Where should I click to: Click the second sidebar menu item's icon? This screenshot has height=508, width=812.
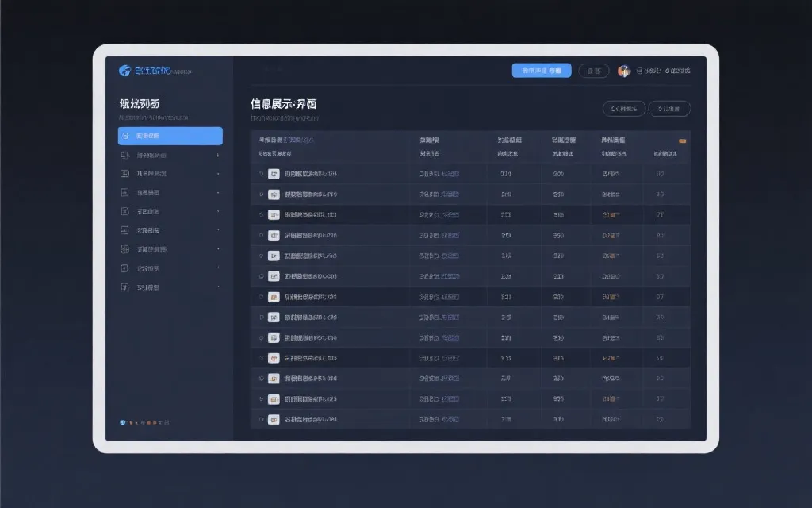pyautogui.click(x=124, y=155)
